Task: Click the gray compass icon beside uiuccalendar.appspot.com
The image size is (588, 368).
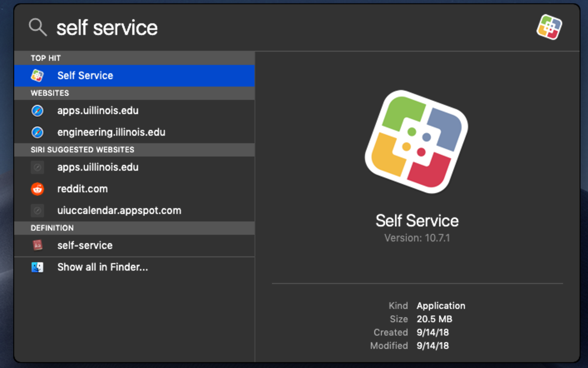Action: (x=37, y=211)
